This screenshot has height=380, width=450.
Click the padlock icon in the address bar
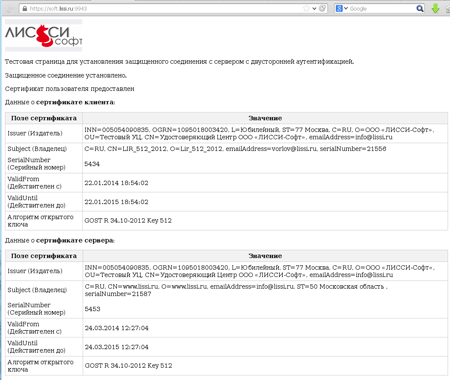click(x=25, y=9)
